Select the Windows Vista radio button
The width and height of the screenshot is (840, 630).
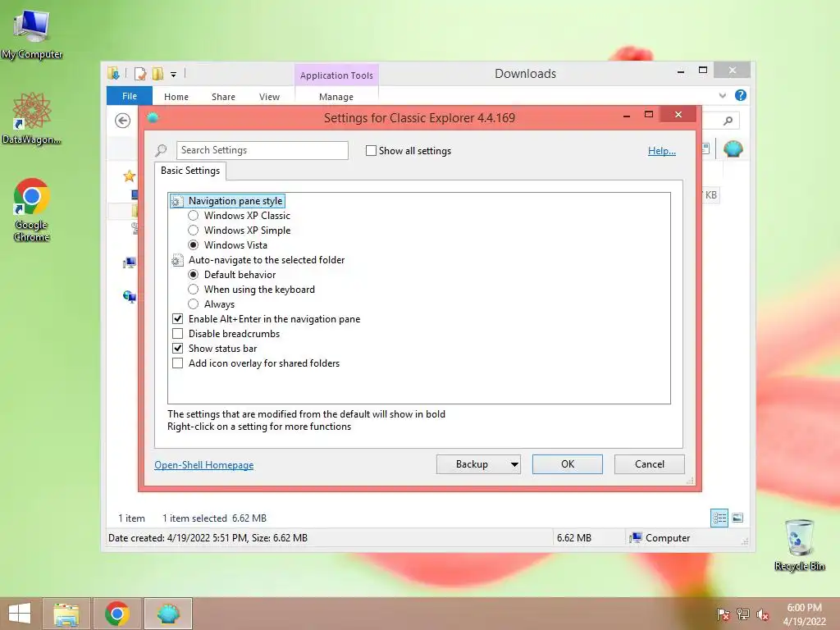pyautogui.click(x=194, y=244)
